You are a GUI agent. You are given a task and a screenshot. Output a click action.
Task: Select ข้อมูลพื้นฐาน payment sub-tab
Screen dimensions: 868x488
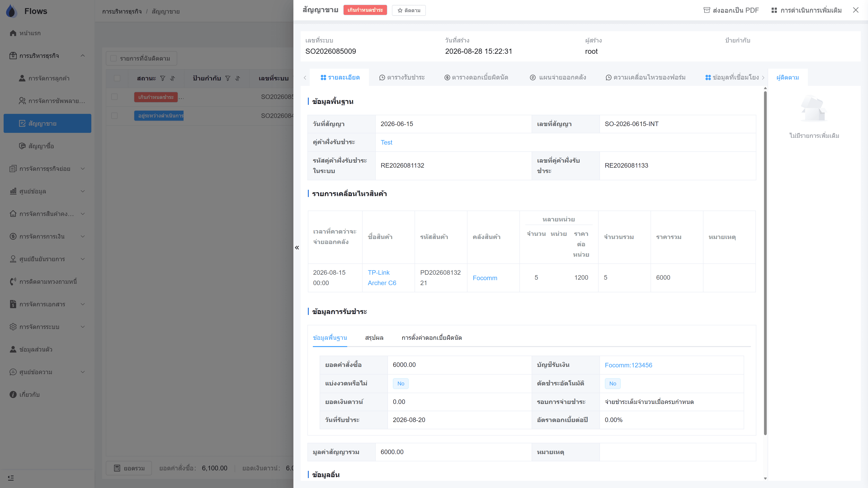click(x=330, y=338)
